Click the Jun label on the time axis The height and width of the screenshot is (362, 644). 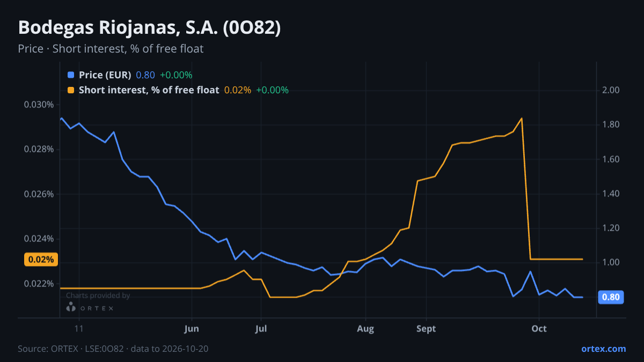[191, 329]
